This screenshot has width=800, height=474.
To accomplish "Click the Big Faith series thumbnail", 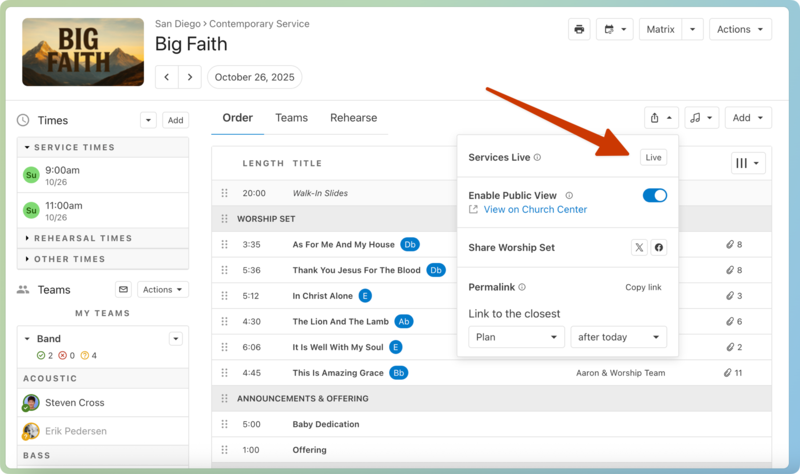I will (82, 53).
